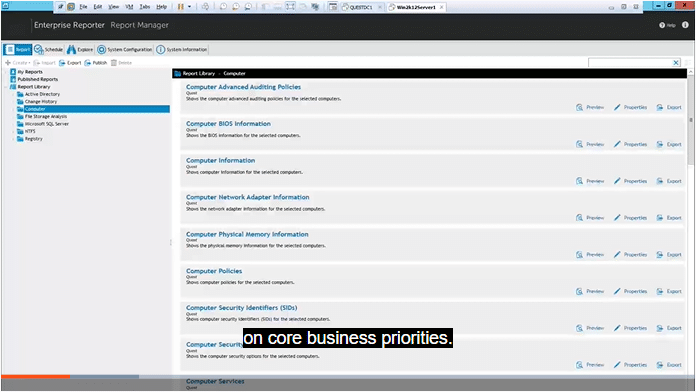Edit Properties of Computer Physical Memory Information
The height and width of the screenshot is (392, 696).
[630, 255]
